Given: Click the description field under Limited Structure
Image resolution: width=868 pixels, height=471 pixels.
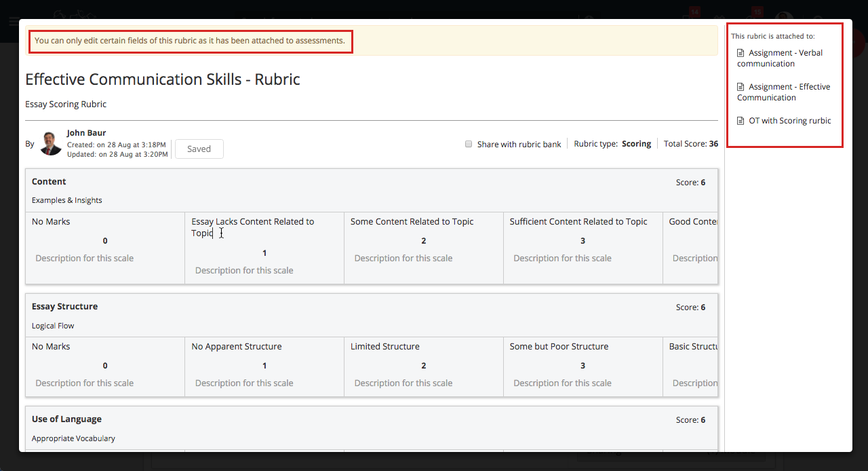Looking at the screenshot, I should [x=403, y=383].
